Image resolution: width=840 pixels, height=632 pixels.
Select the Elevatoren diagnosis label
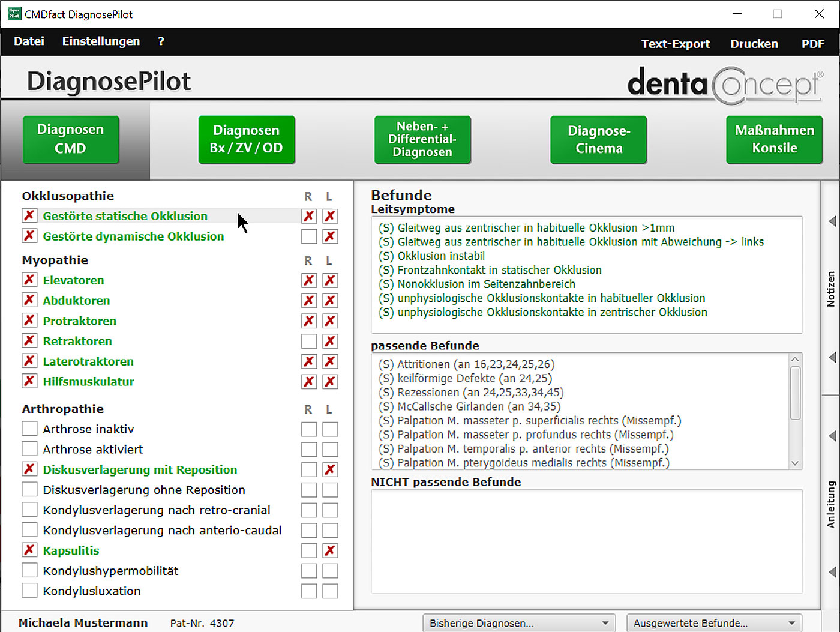[x=73, y=280]
